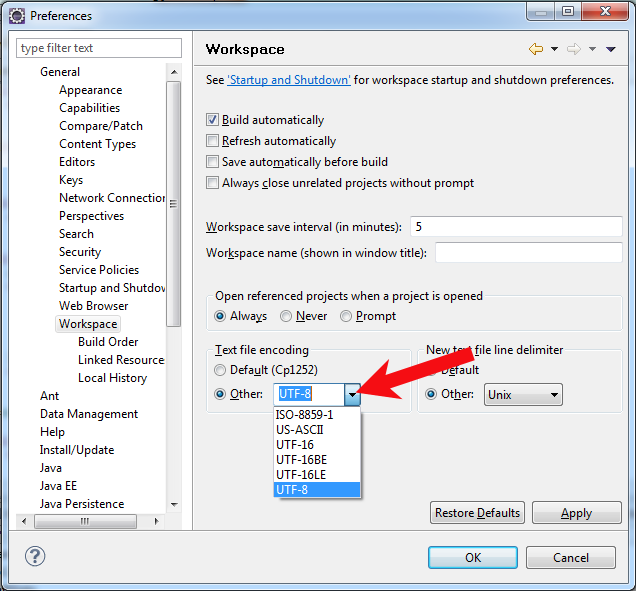Click the Eclipse icon in the title bar
This screenshot has height=591, width=636.
[17, 16]
